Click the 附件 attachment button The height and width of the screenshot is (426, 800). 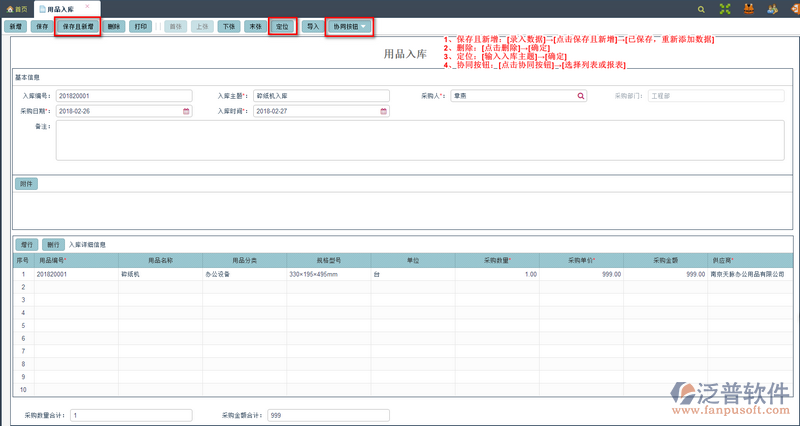pos(27,184)
